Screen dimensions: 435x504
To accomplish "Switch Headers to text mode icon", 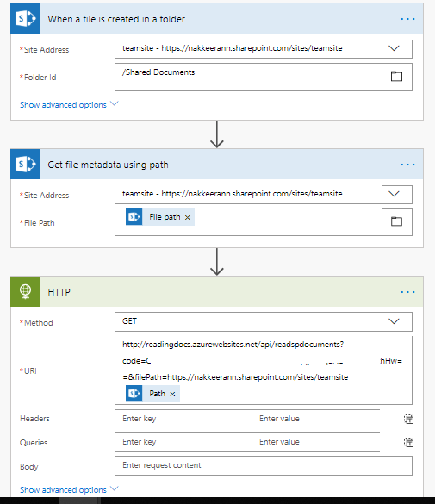I will pyautogui.click(x=408, y=419).
